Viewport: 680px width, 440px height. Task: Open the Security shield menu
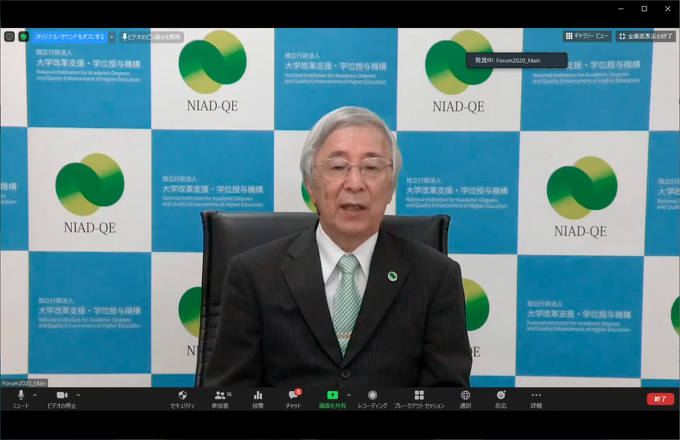(182, 397)
